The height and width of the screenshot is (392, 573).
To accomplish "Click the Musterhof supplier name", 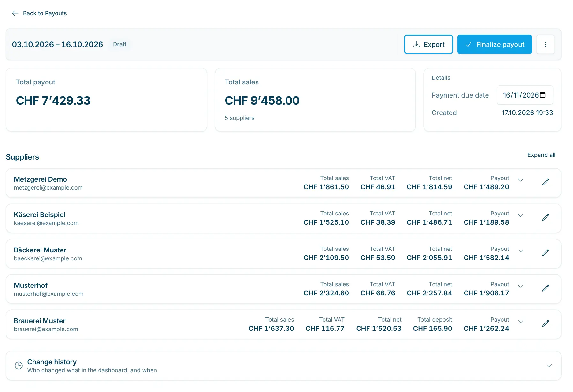I will (31, 286).
